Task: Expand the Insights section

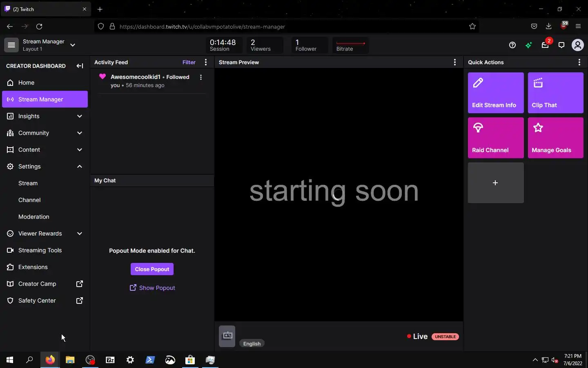Action: coord(45,116)
